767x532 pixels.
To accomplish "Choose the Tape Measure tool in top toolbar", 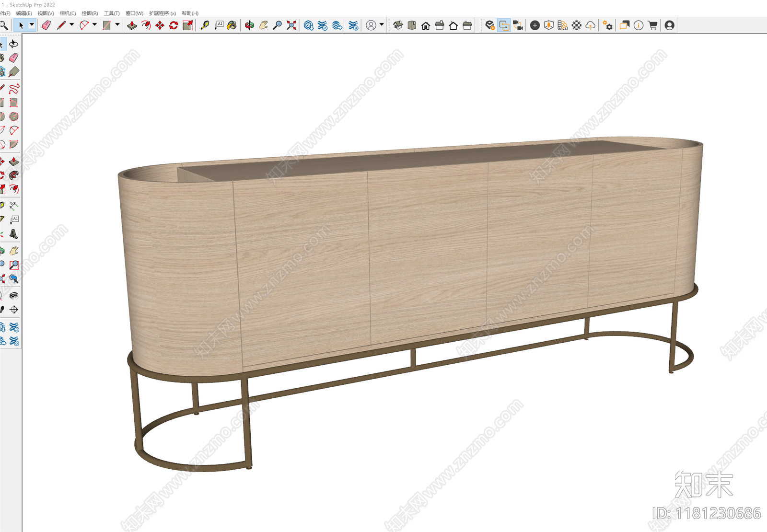I will tap(205, 25).
